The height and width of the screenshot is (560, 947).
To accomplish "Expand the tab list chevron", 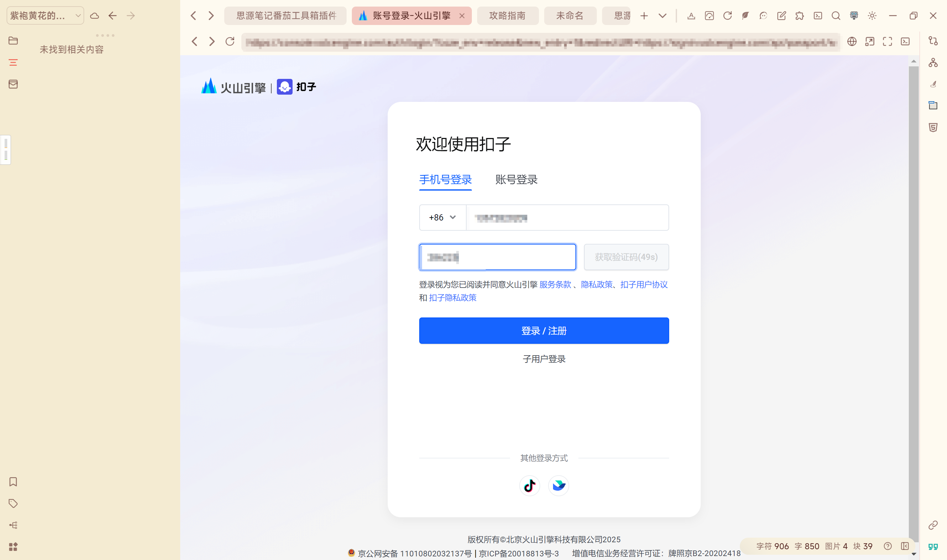I will tap(663, 16).
